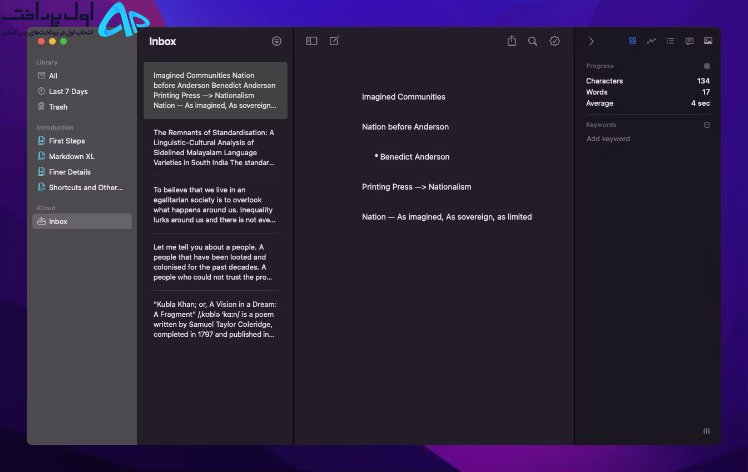Click the inbox tray icon

[x=42, y=221]
